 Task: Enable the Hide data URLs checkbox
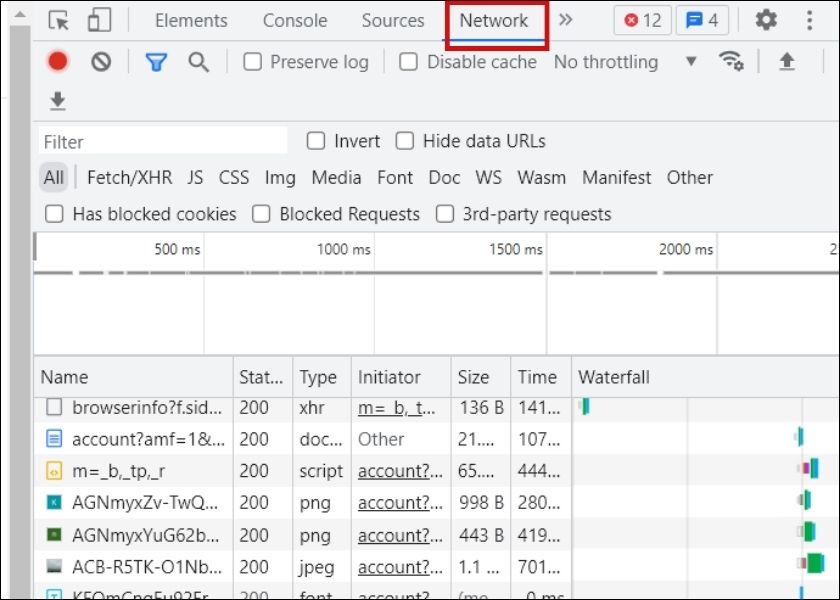click(405, 141)
